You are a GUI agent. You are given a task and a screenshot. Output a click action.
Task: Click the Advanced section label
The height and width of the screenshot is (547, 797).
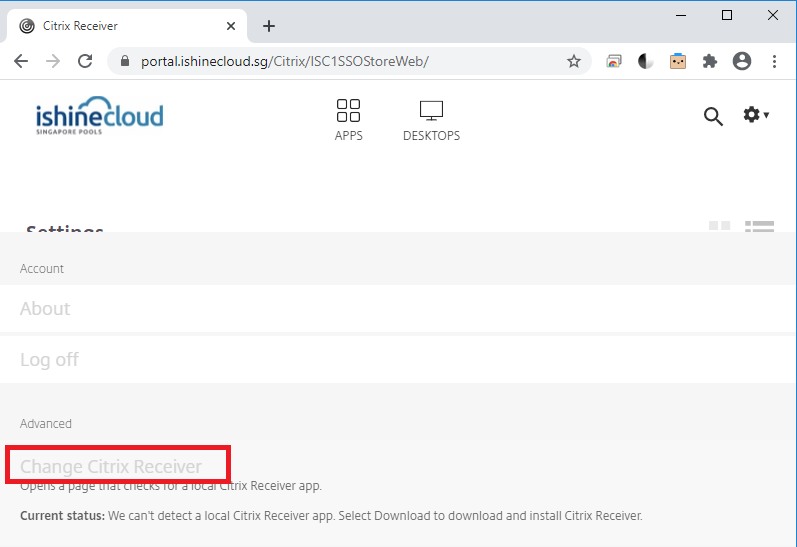pos(46,423)
